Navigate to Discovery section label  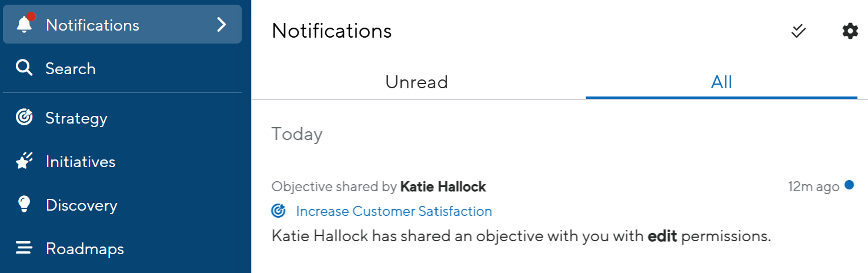pos(82,205)
